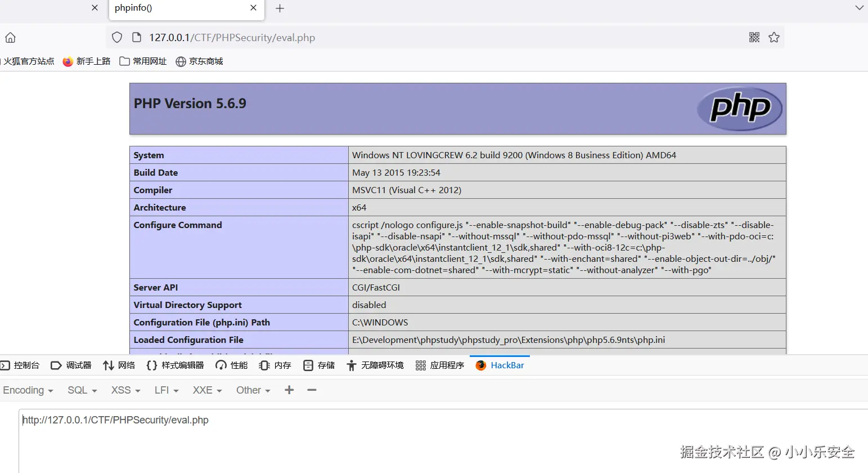Open the 常用网址 bookmarks folder

(x=143, y=61)
